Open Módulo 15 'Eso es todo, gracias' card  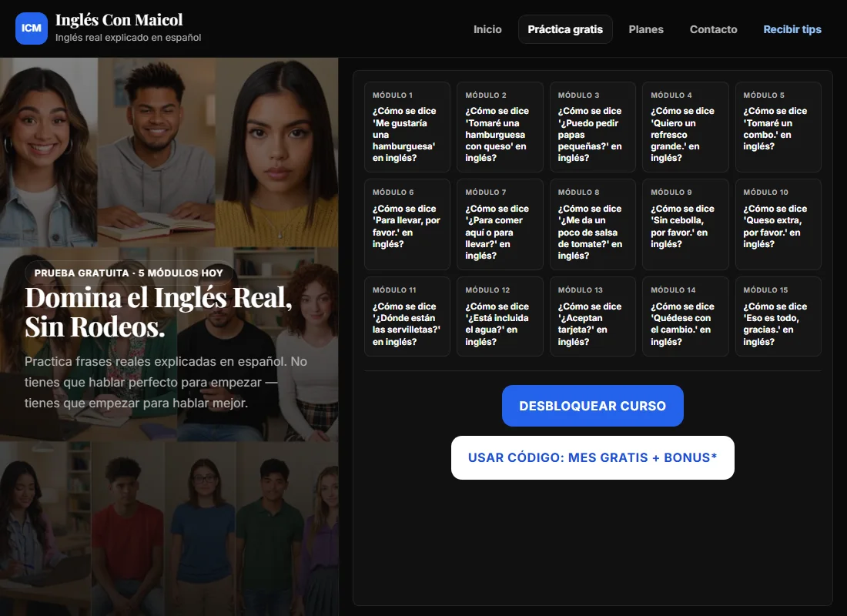point(778,316)
